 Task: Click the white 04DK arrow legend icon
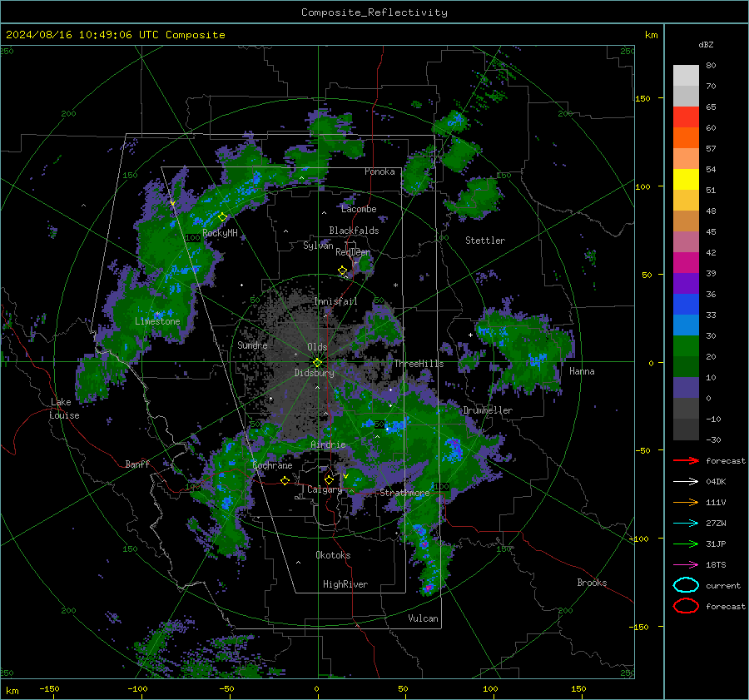(x=686, y=482)
